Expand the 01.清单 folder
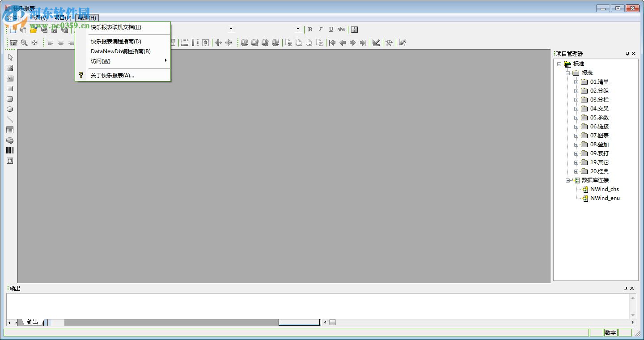The image size is (644, 340). point(576,82)
